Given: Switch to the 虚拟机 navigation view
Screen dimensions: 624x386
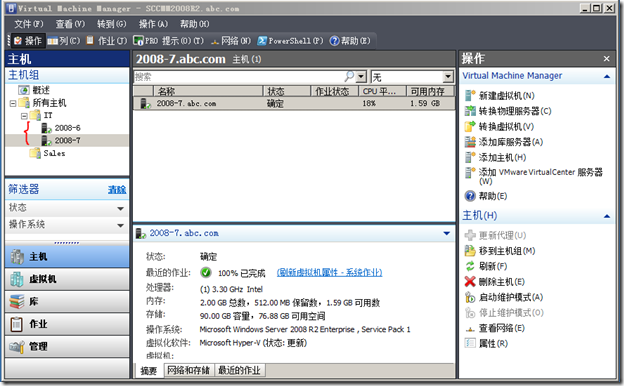Looking at the screenshot, I should point(67,279).
